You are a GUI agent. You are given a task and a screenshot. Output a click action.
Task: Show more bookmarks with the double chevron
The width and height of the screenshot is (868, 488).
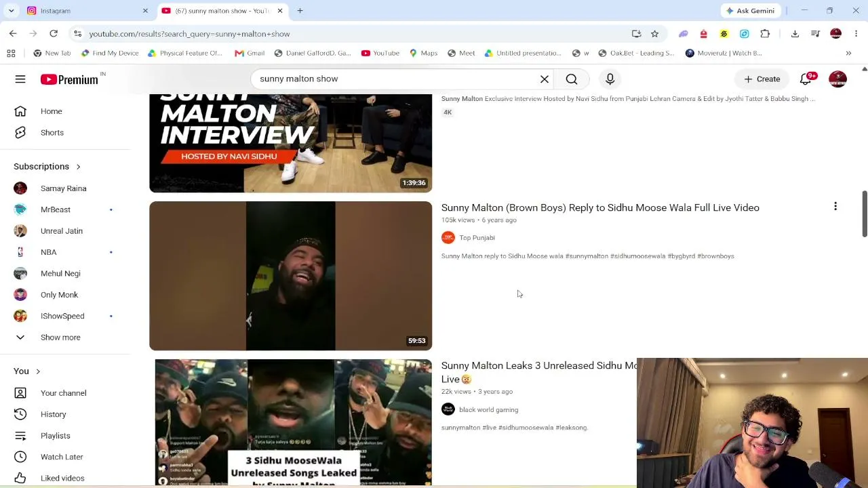pyautogui.click(x=848, y=53)
